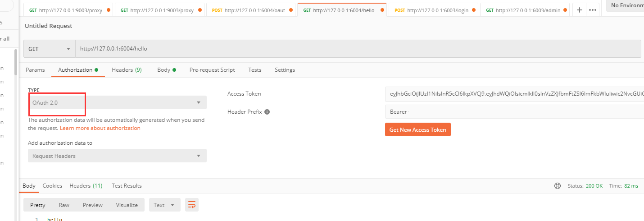Click Get New Access Token button
This screenshot has width=644, height=221.
coord(418,129)
